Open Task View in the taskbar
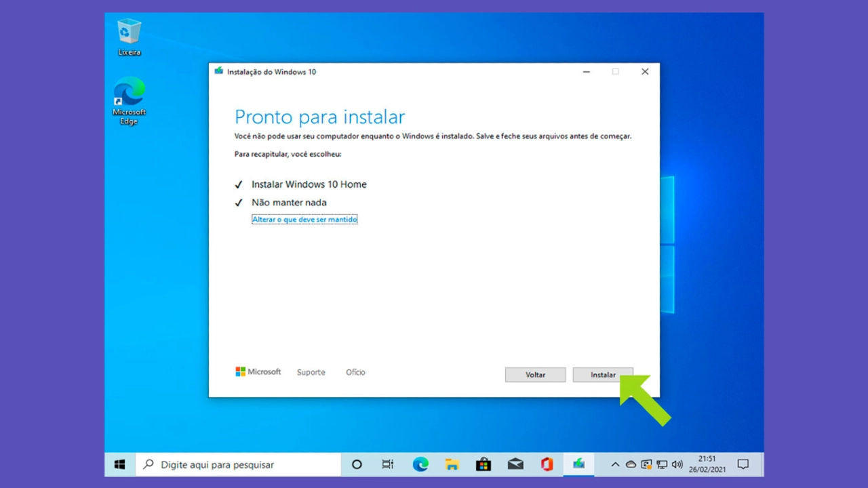 388,464
